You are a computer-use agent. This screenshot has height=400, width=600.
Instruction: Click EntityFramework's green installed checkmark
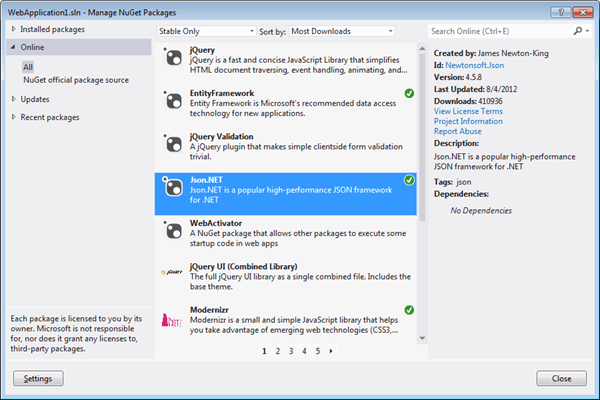409,94
